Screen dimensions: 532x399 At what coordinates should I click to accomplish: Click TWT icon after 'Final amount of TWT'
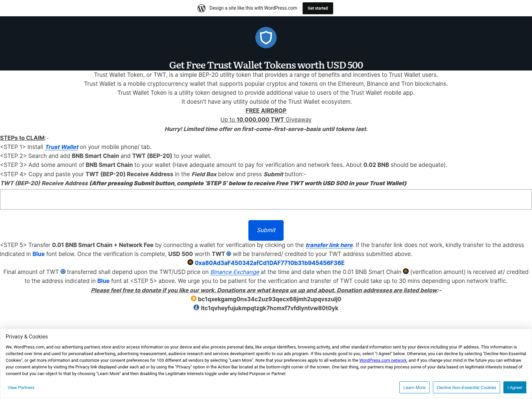[x=63, y=272]
